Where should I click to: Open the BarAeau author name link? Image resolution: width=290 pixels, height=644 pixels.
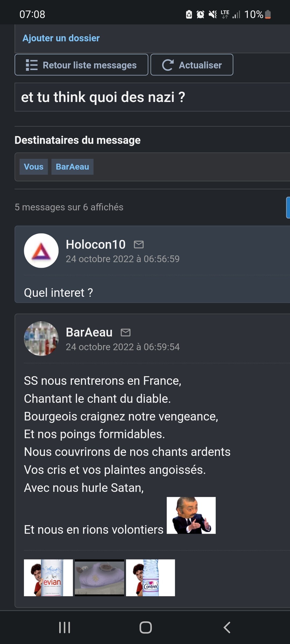click(x=89, y=332)
